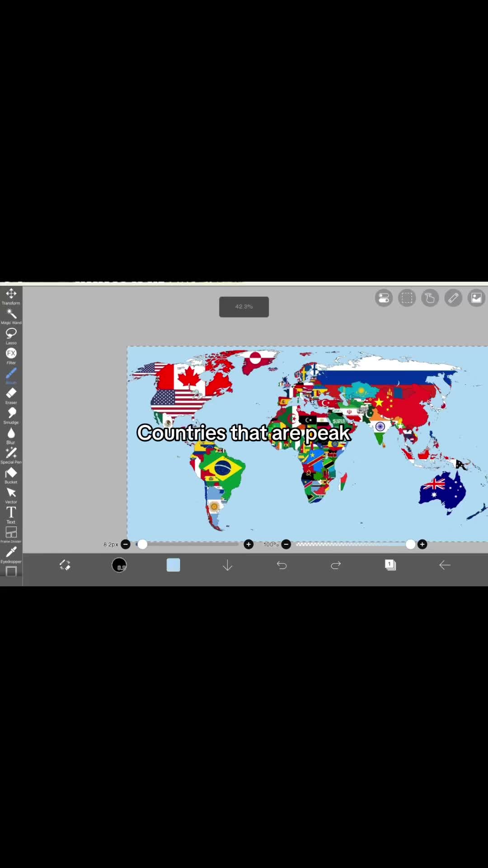Tap the down arrow in bottom bar
Viewport: 488px width, 868px height.
coord(228,565)
